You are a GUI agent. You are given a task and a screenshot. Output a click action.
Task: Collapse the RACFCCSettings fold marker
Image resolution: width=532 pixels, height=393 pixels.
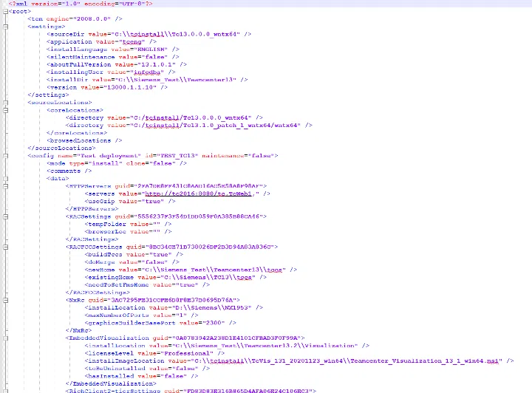pyautogui.click(x=5, y=247)
